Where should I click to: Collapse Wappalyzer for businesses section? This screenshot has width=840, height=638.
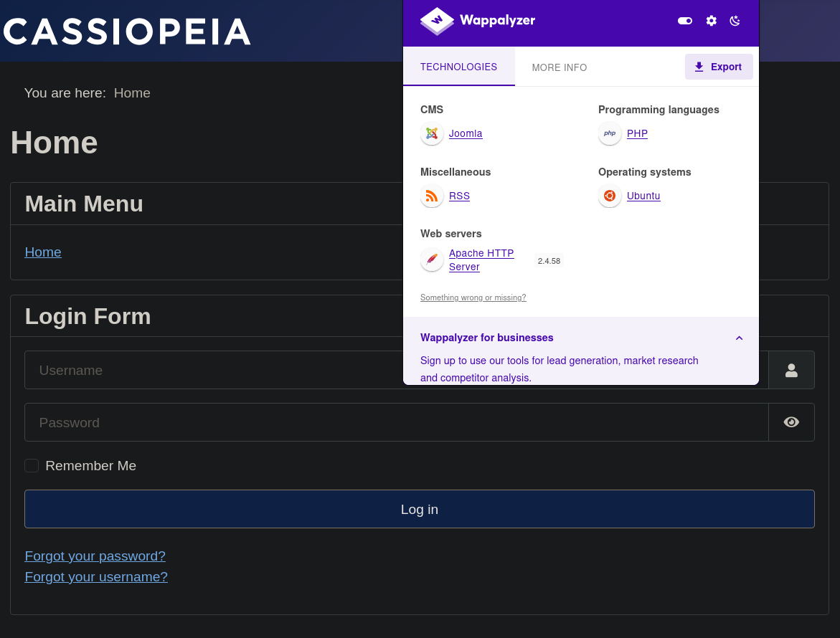coord(739,338)
